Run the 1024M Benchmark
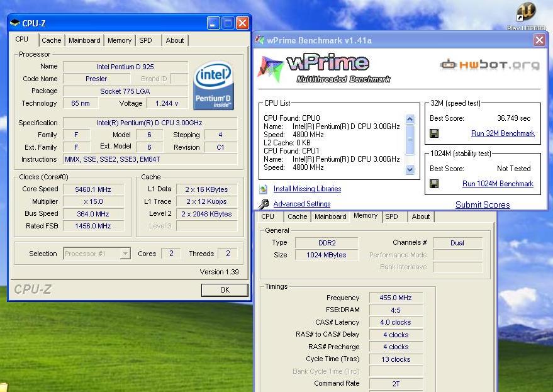The width and height of the screenshot is (553, 392). coord(498,184)
